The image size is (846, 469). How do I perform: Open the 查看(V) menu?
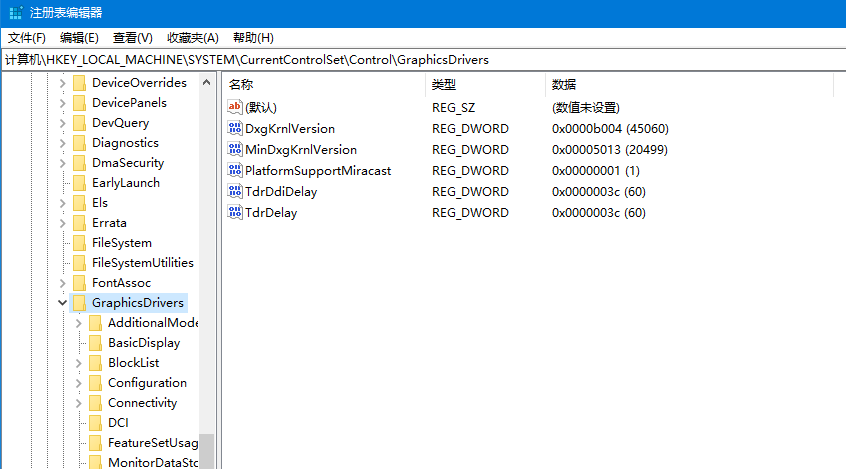(x=133, y=38)
